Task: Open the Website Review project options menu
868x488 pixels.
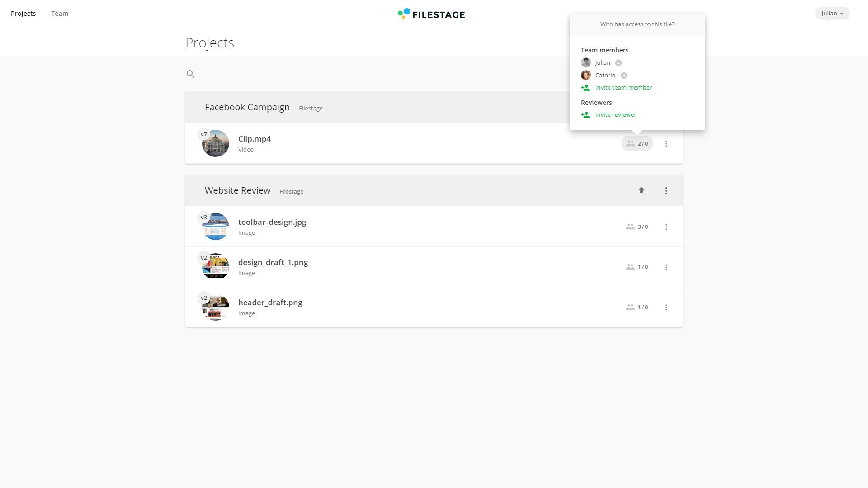Action: click(666, 190)
